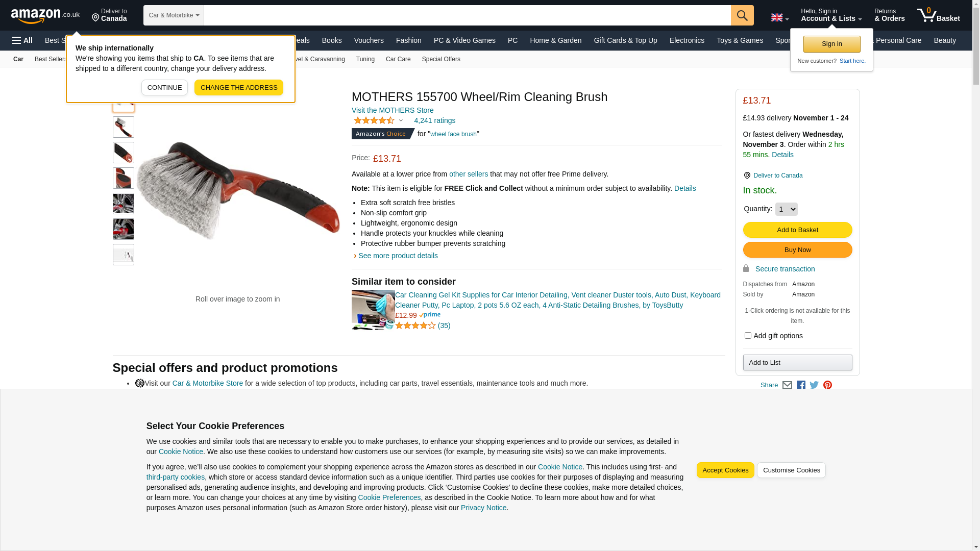Share product via email icon
The image size is (980, 551).
[787, 385]
